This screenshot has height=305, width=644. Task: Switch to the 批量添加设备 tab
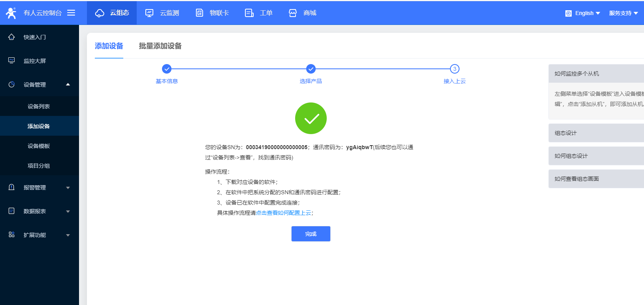tap(160, 46)
